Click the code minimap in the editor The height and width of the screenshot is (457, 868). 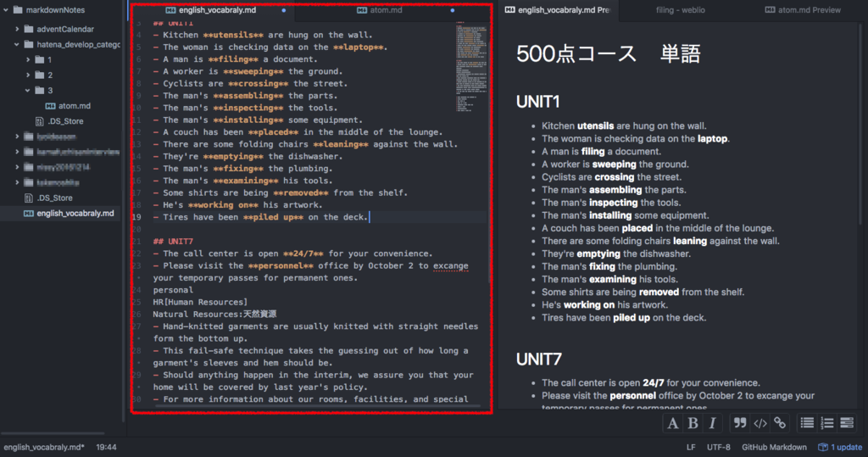[471, 66]
